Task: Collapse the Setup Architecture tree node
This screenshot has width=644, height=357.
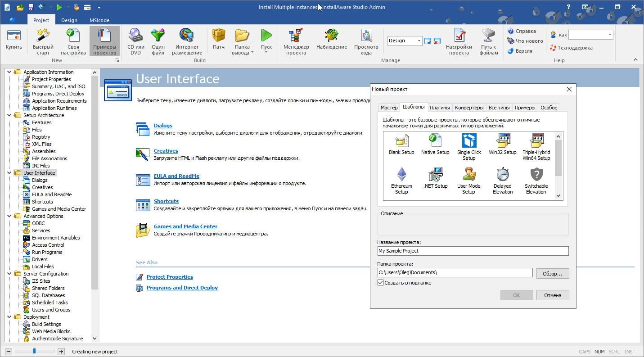Action: point(9,115)
